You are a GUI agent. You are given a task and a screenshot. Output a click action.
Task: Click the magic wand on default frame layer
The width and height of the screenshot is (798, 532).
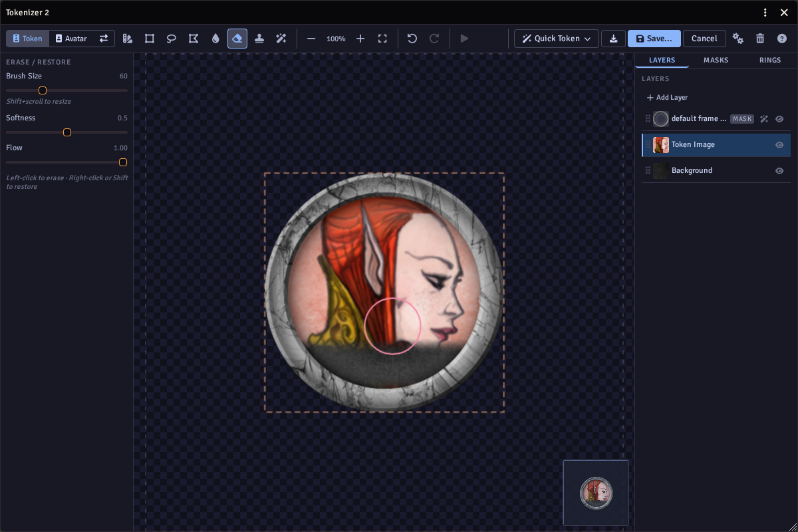764,119
